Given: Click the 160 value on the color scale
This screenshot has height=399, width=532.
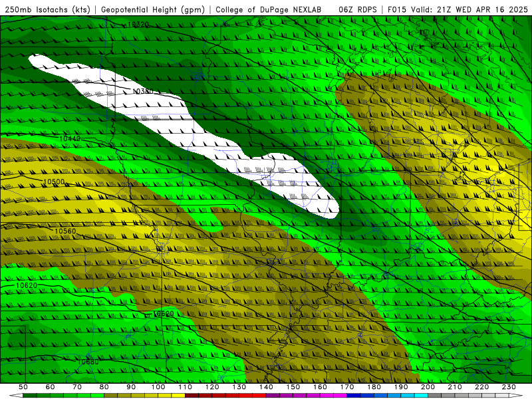Looking at the screenshot, I should 320,387.
